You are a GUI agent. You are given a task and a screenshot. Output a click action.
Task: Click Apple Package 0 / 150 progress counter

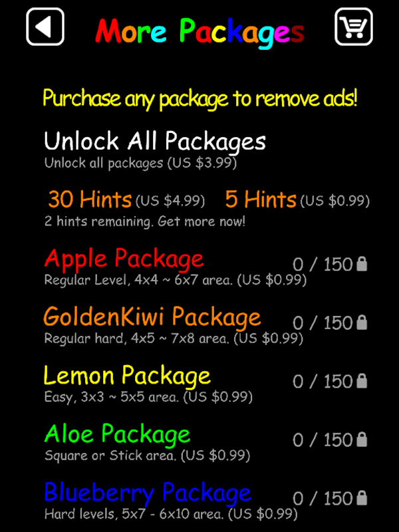click(323, 264)
